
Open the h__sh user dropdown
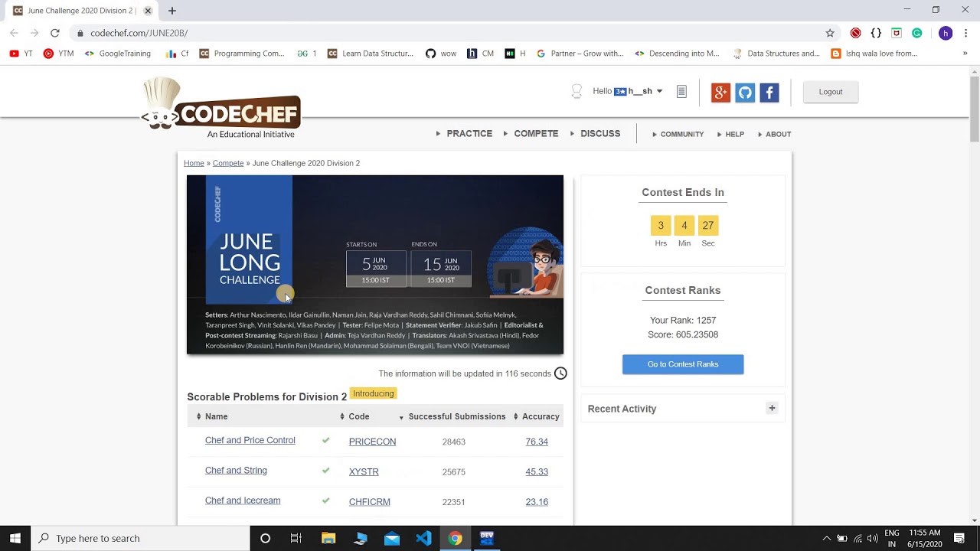coord(645,91)
